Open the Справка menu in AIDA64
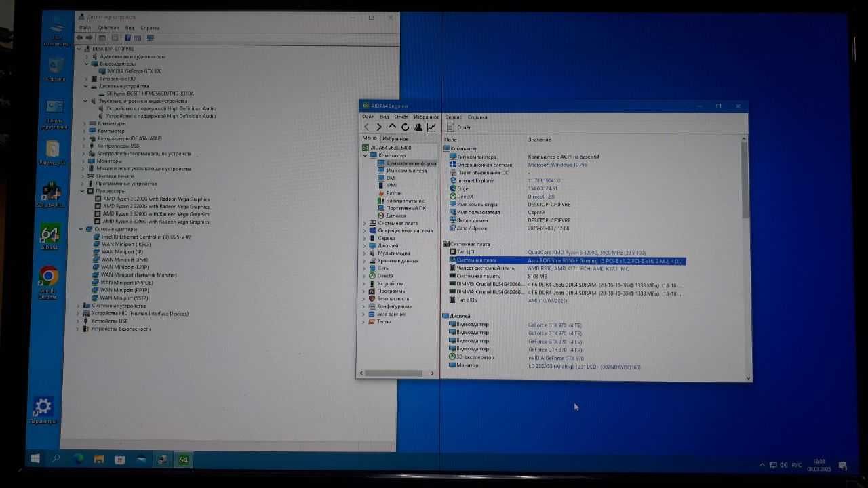The image size is (868, 488). tap(477, 117)
